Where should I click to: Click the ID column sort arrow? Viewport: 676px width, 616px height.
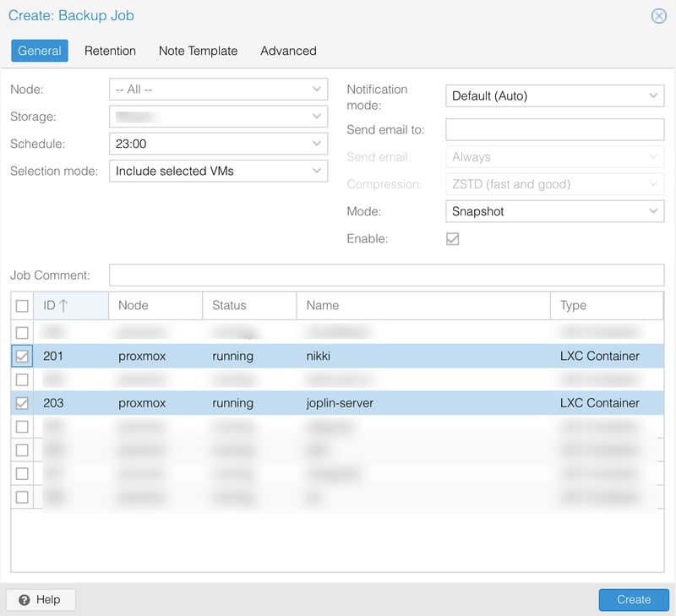tap(63, 306)
